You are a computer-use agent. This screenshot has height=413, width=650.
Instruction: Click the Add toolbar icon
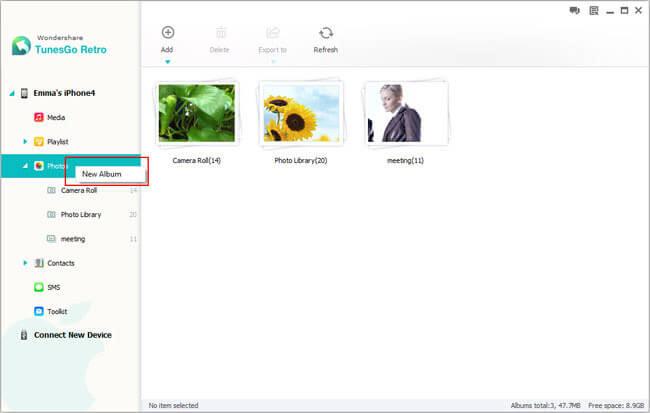pyautogui.click(x=167, y=32)
